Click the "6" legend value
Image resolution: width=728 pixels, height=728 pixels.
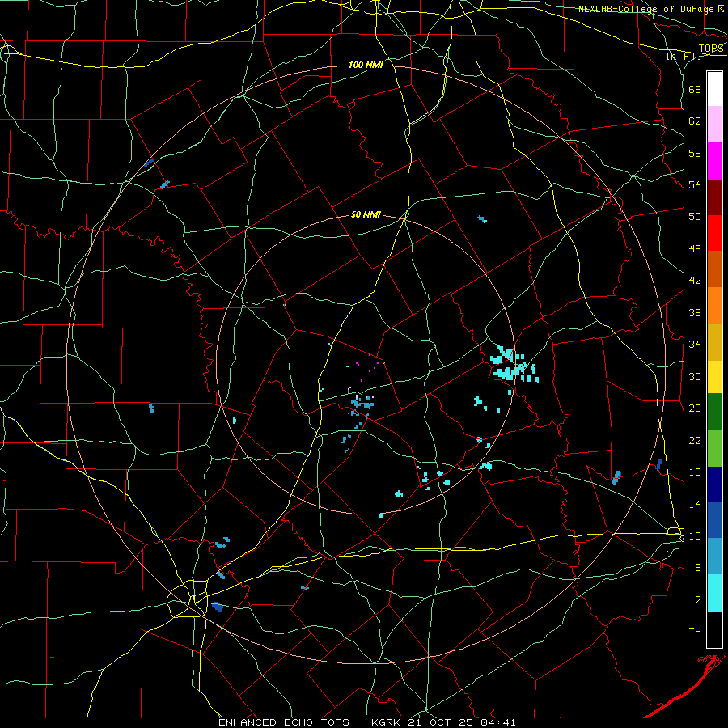coord(698,568)
